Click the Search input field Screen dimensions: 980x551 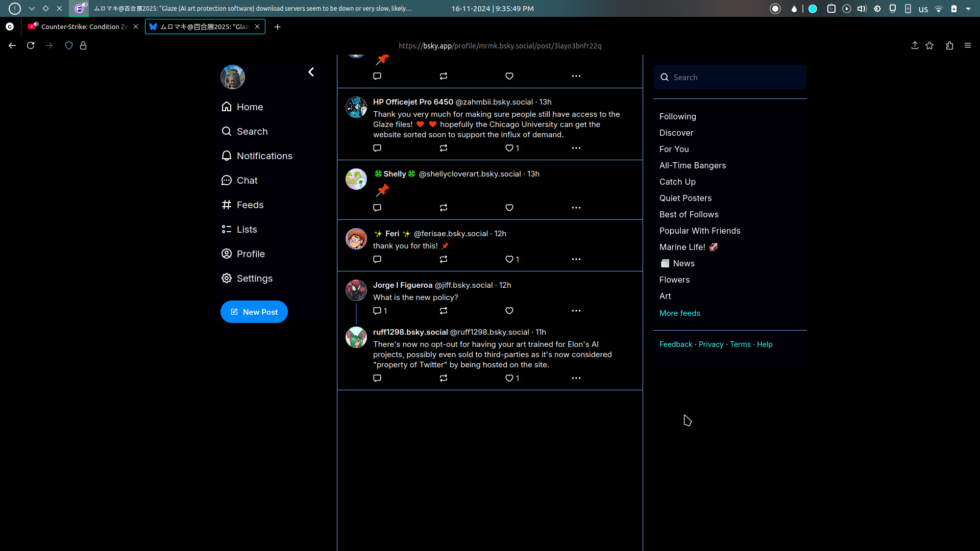[x=734, y=77]
